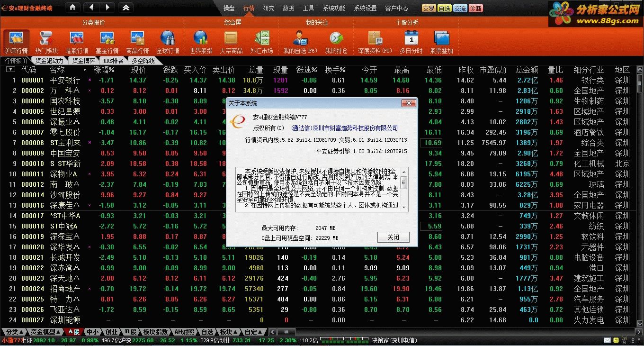Open the 股票叠加 stock overlay icon
The height and width of the screenshot is (346, 644).
tap(441, 42)
